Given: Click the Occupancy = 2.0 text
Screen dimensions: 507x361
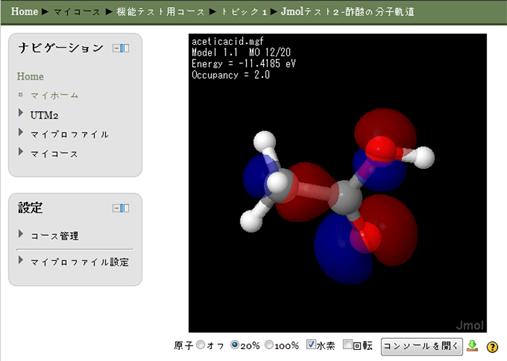Looking at the screenshot, I should [x=231, y=75].
